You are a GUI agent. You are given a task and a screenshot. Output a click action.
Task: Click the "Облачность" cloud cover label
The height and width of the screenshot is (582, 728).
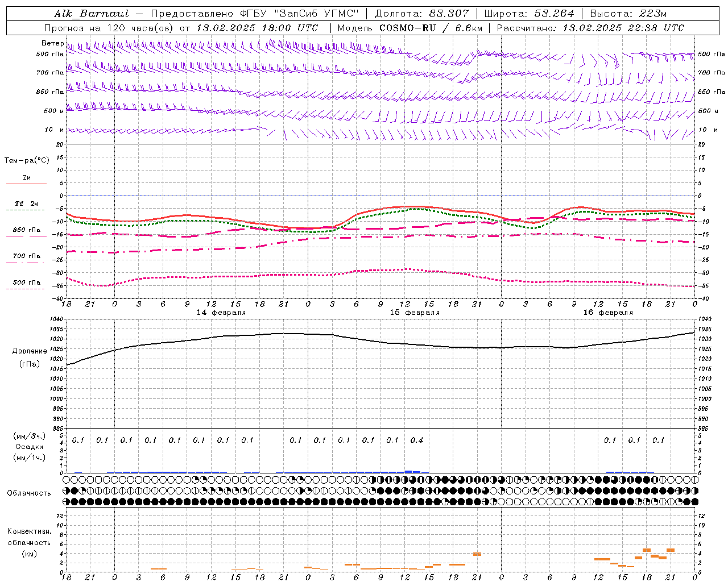click(29, 493)
